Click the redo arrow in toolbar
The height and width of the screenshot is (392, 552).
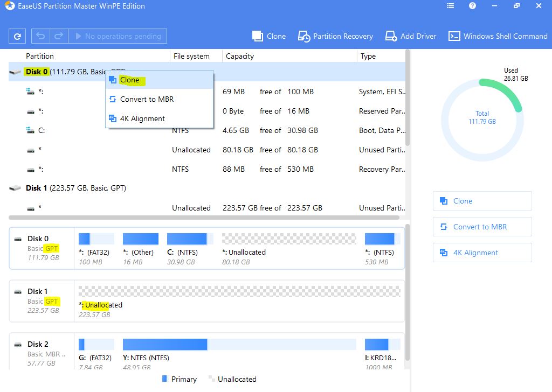58,37
